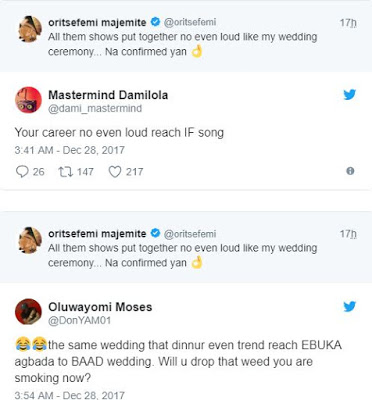Click the 17h timestamp on the first quoted tweet
This screenshot has height=400, width=372.
348,23
